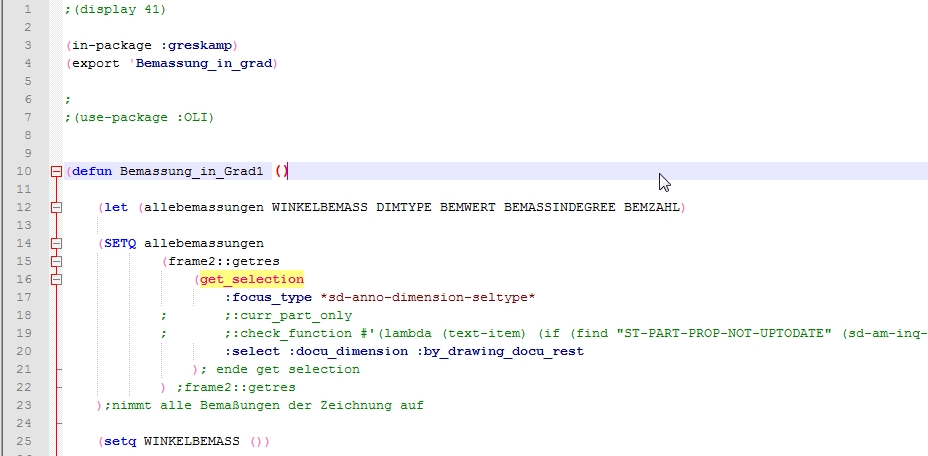
Task: Click the let keyword on line 12
Action: tap(116, 207)
